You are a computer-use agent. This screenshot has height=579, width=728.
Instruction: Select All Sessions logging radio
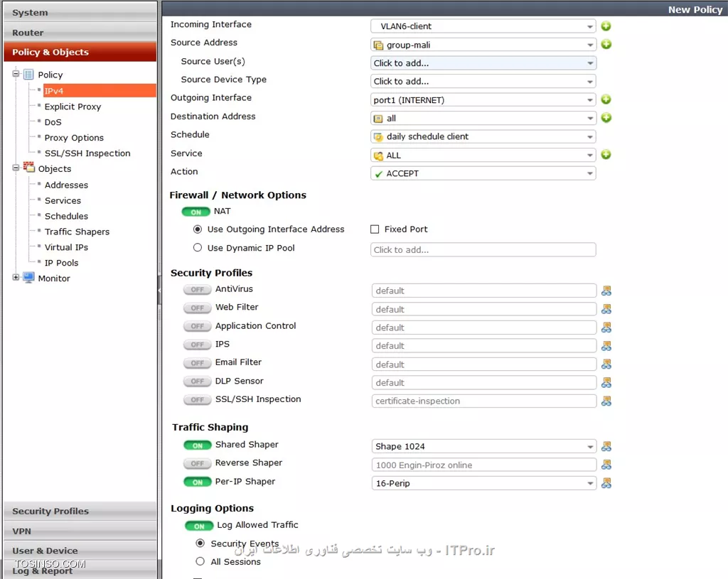(x=200, y=561)
